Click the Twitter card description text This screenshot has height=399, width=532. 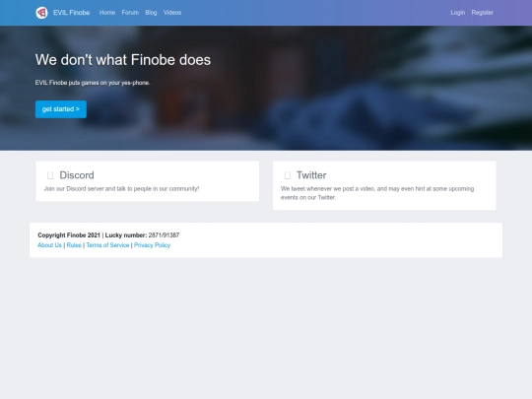coord(377,193)
